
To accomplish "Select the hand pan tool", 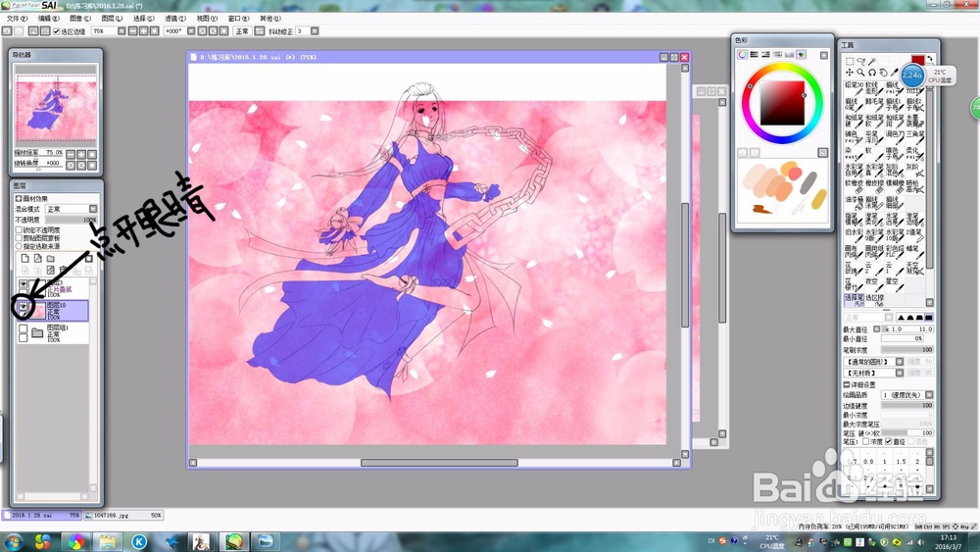I will (883, 72).
